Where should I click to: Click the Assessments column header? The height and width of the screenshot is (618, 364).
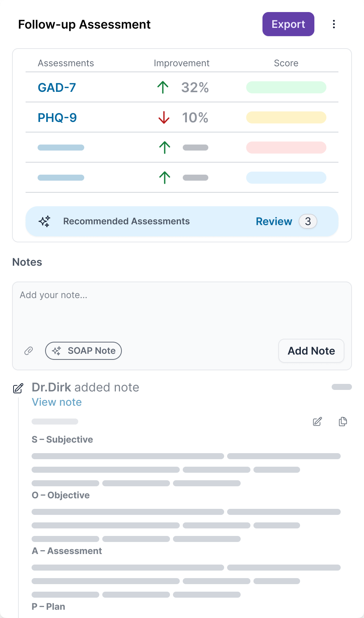coord(66,63)
